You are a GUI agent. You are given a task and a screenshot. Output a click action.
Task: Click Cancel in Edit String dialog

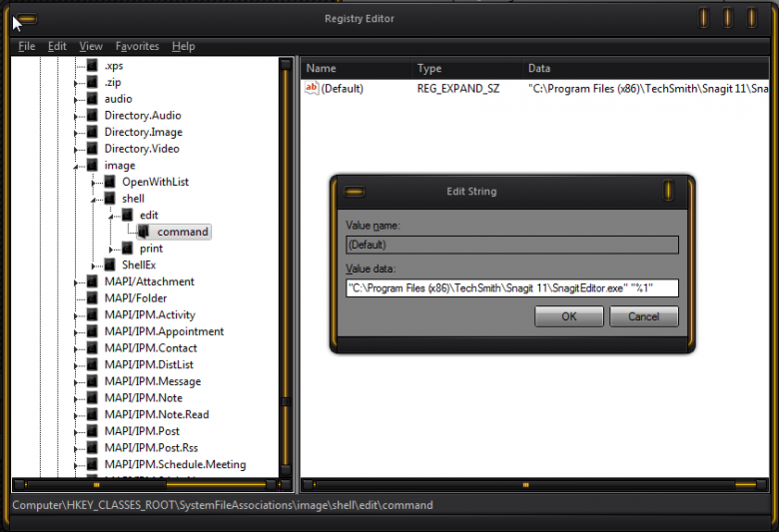[x=644, y=316]
